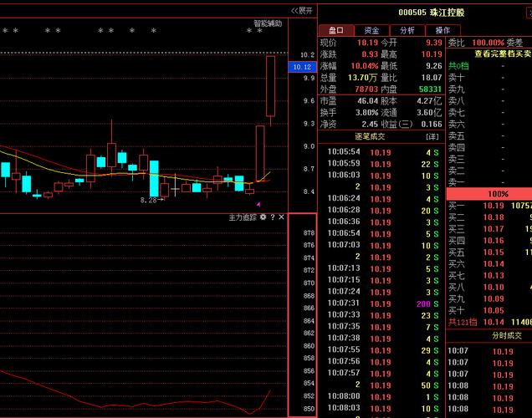Open help for 主力追踪 indicator

(273, 217)
